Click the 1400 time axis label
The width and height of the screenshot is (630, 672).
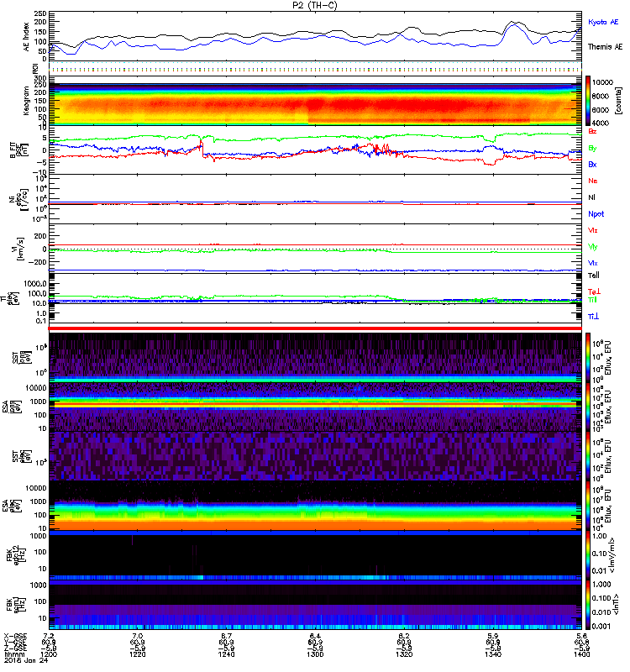[581, 654]
